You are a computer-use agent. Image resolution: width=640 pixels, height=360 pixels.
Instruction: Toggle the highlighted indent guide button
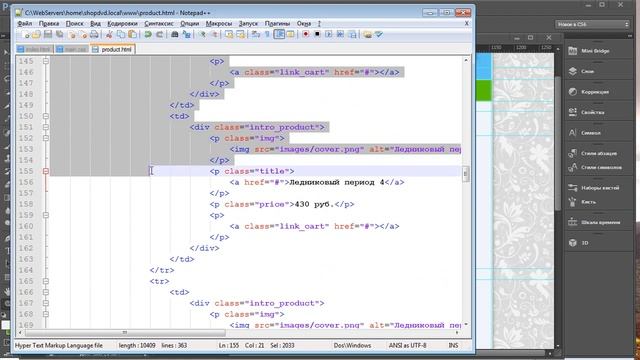tap(279, 35)
